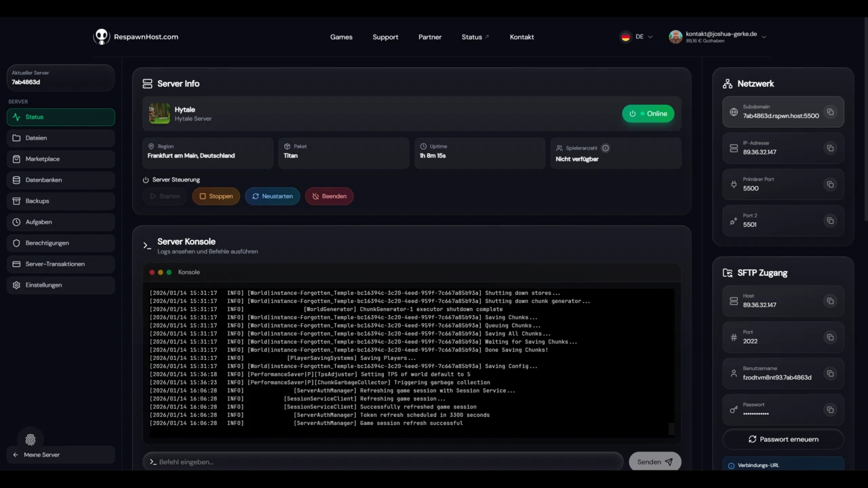Click the Neustarten button

click(x=273, y=196)
